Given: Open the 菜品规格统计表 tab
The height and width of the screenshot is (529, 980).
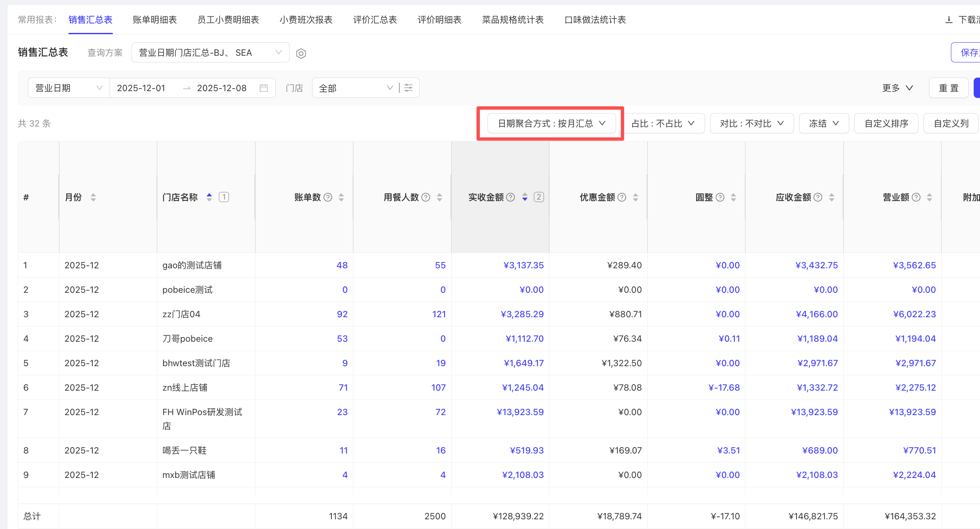Looking at the screenshot, I should tap(513, 20).
